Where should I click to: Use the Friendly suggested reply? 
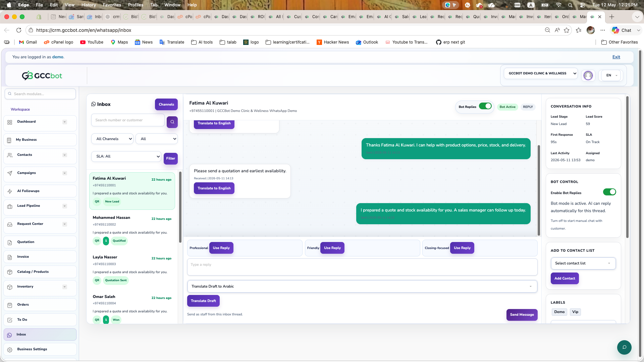[x=332, y=248]
